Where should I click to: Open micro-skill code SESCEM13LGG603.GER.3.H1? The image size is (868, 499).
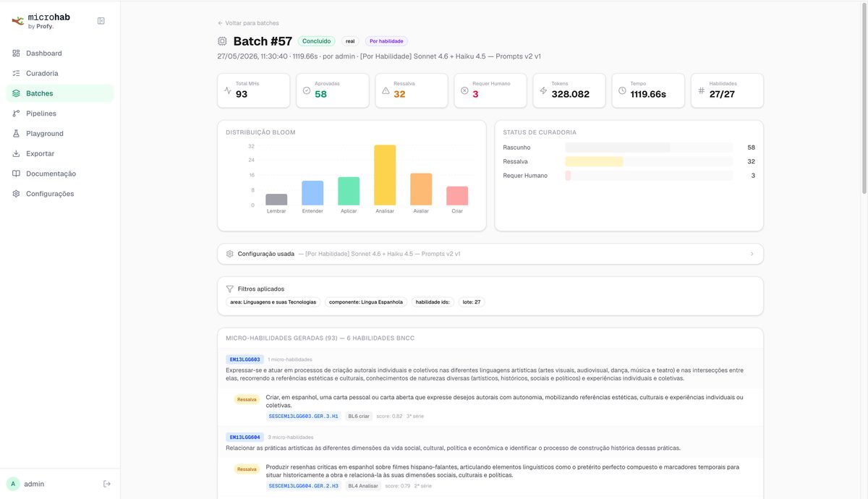coord(304,417)
